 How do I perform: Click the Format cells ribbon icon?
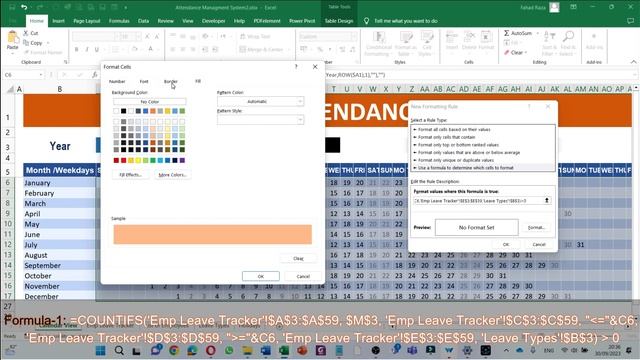(486, 37)
